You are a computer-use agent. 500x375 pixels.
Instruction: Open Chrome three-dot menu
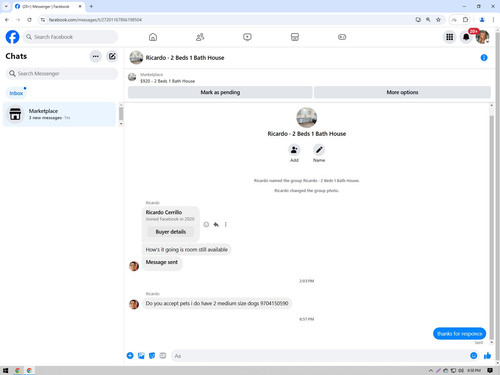click(493, 20)
